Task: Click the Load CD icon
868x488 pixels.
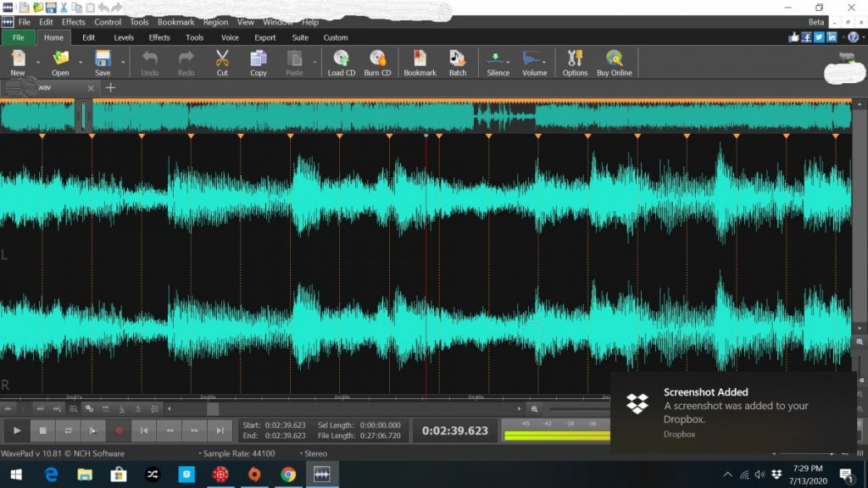Action: click(x=341, y=63)
